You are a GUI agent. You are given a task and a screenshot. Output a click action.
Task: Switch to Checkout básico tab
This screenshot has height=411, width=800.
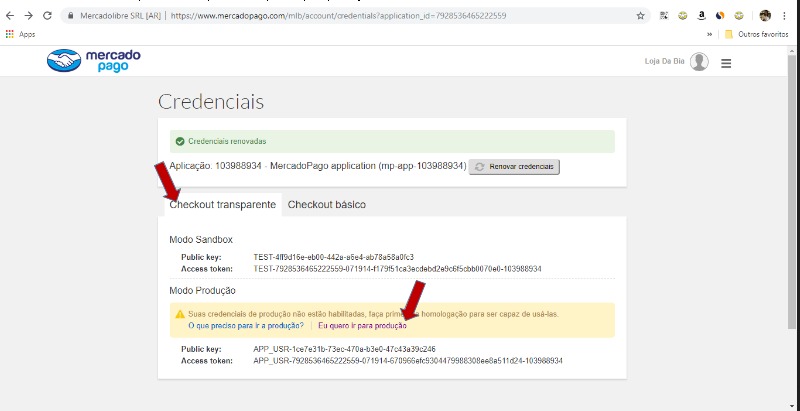[x=327, y=204]
